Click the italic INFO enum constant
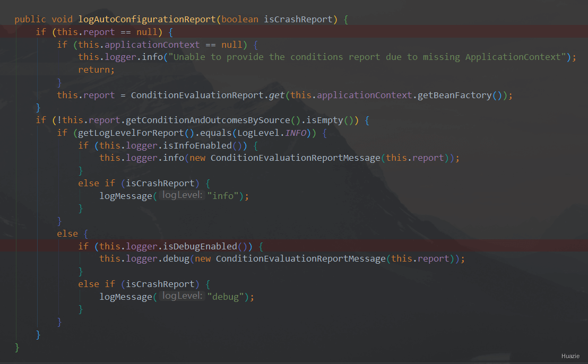 point(296,133)
